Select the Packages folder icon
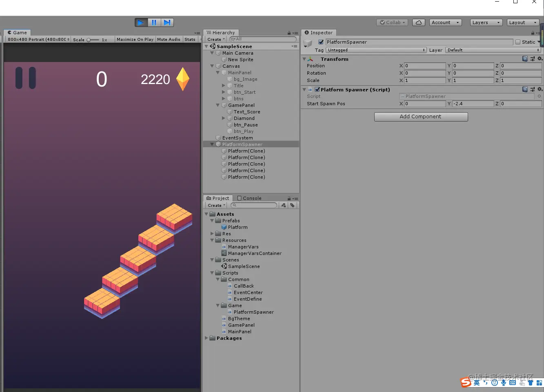 coord(212,338)
